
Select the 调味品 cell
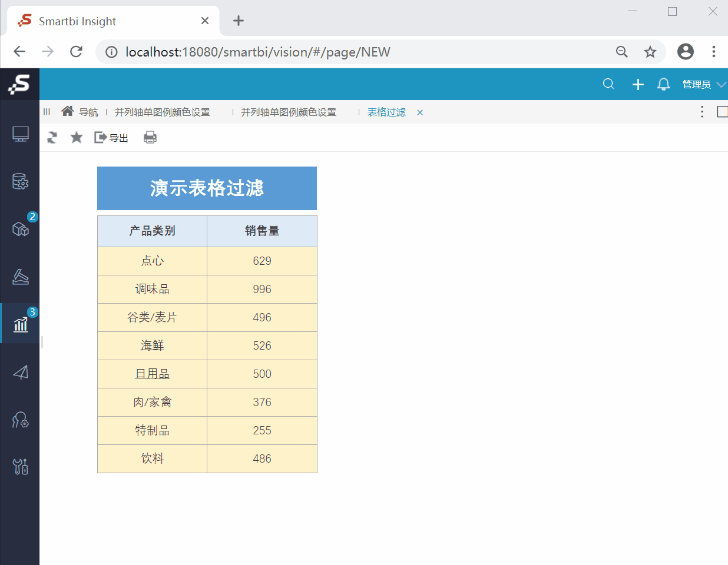point(153,289)
